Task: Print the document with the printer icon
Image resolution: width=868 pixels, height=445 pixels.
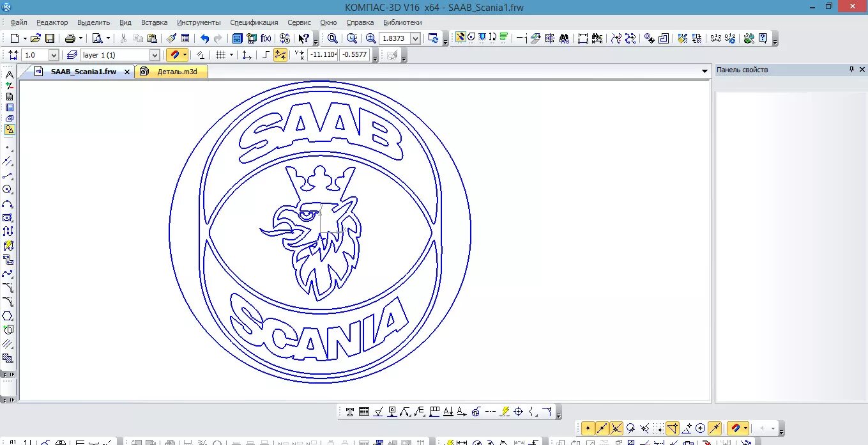Action: [70, 38]
